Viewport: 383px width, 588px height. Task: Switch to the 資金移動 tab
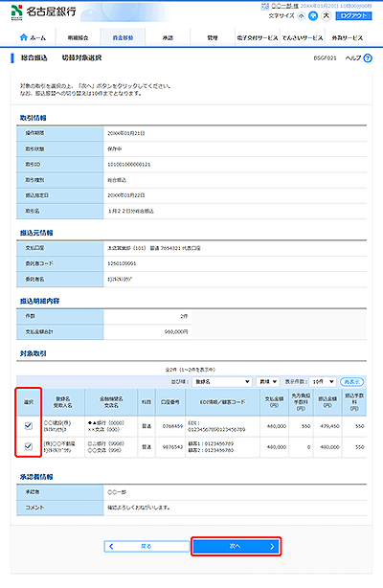click(x=124, y=38)
